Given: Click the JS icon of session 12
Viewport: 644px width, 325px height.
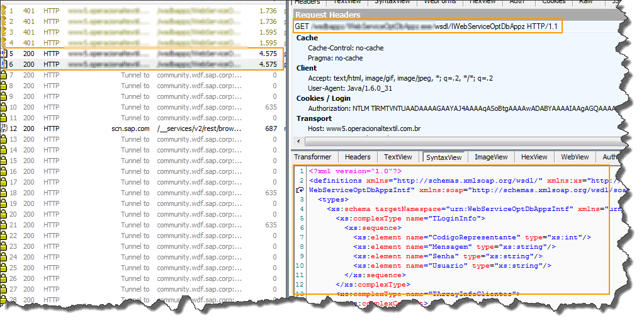Looking at the screenshot, I should 4,128.
